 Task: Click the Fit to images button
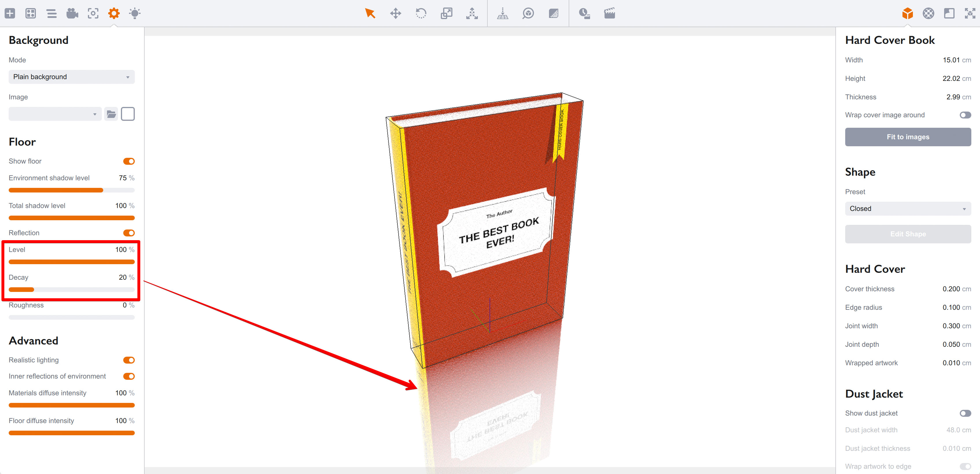[x=908, y=137]
